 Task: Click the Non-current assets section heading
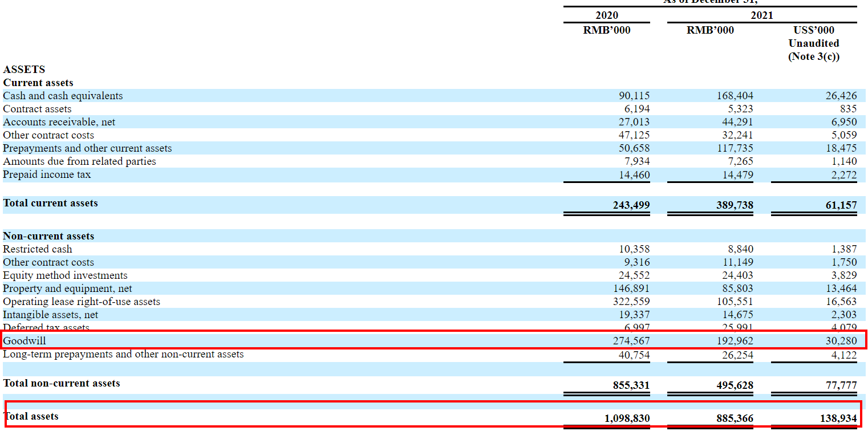point(48,236)
